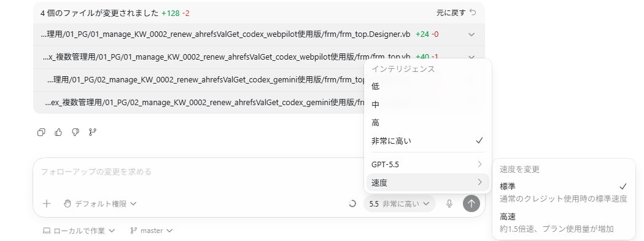
Task: Choose 高速 speed option
Action: [x=564, y=223]
